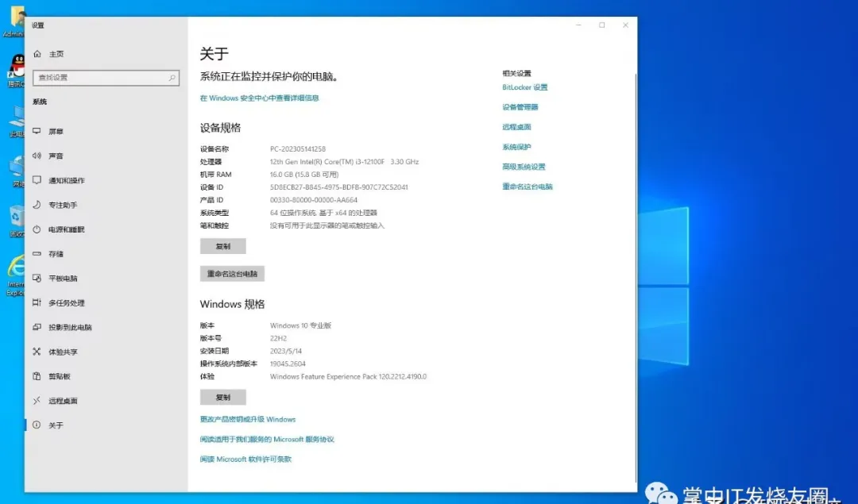Select version number 22H2 text

point(278,338)
